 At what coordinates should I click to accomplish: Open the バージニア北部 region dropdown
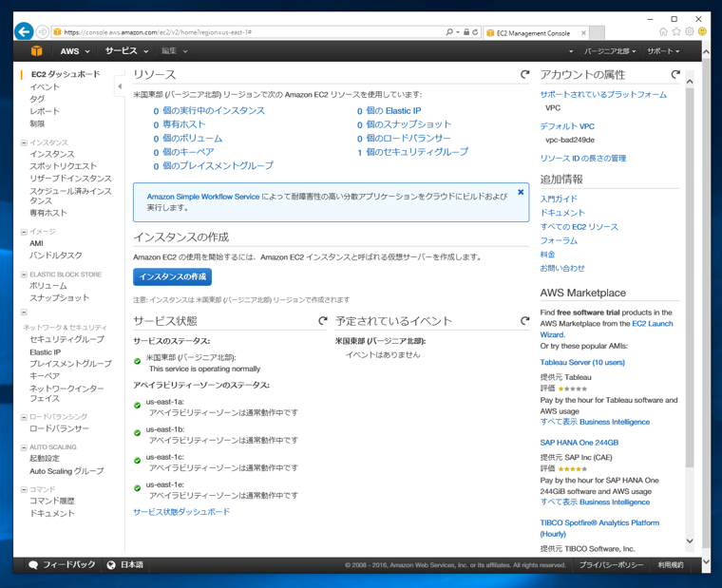pyautogui.click(x=610, y=51)
